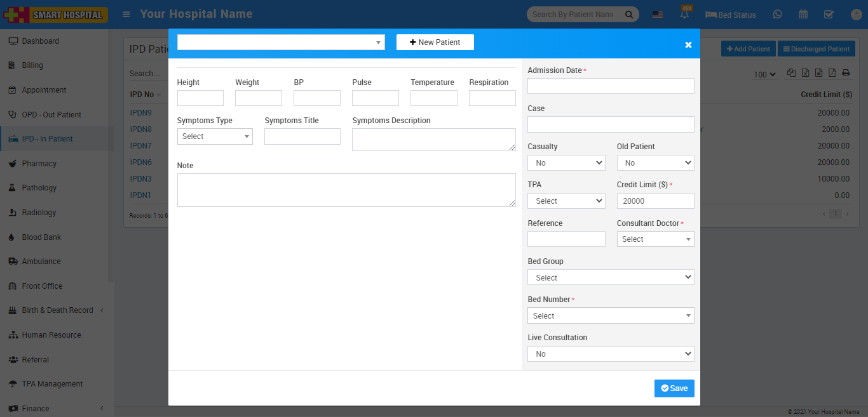Open Pharmacy in the sidebar

click(39, 164)
